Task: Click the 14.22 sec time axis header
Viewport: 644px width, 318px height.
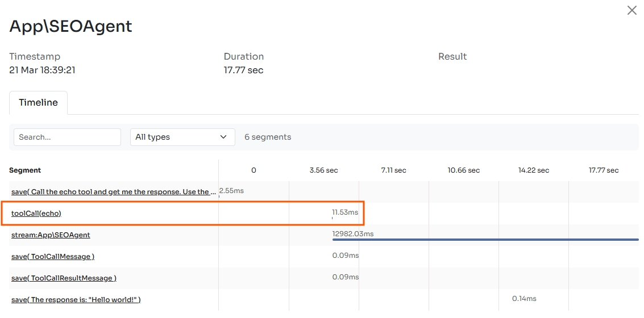Action: click(x=534, y=170)
